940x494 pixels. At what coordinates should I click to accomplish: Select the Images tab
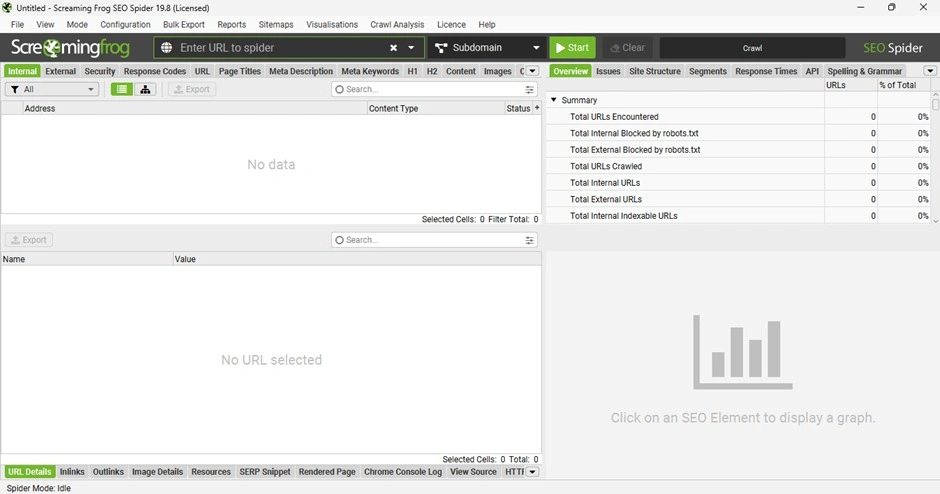click(x=498, y=71)
